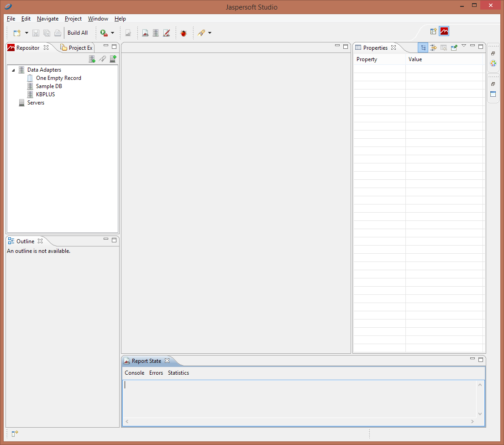Select the Sample DB adapter

tap(49, 86)
